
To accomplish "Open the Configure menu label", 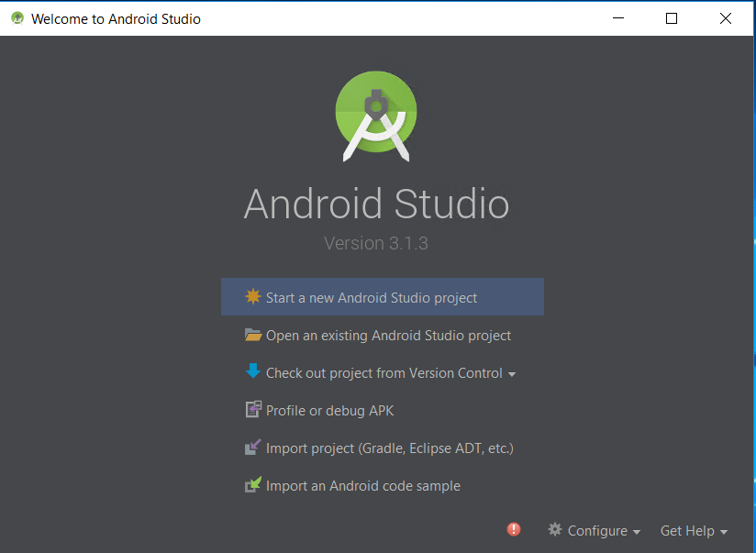I will 597,530.
